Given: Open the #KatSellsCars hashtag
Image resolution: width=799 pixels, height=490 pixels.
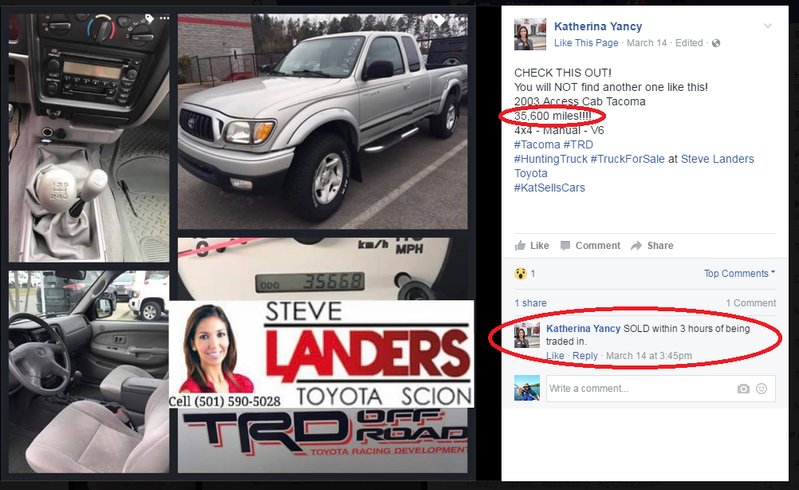Looking at the screenshot, I should [549, 187].
